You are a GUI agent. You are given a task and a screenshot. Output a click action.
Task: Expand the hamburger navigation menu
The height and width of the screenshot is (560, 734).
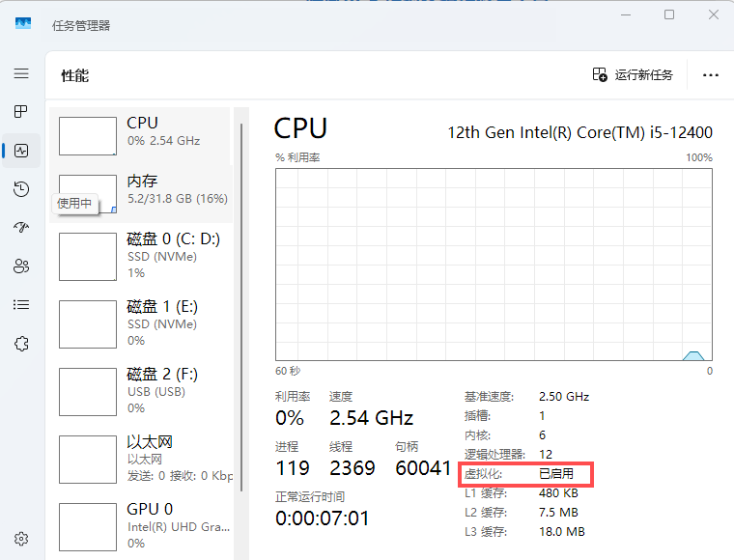[21, 73]
